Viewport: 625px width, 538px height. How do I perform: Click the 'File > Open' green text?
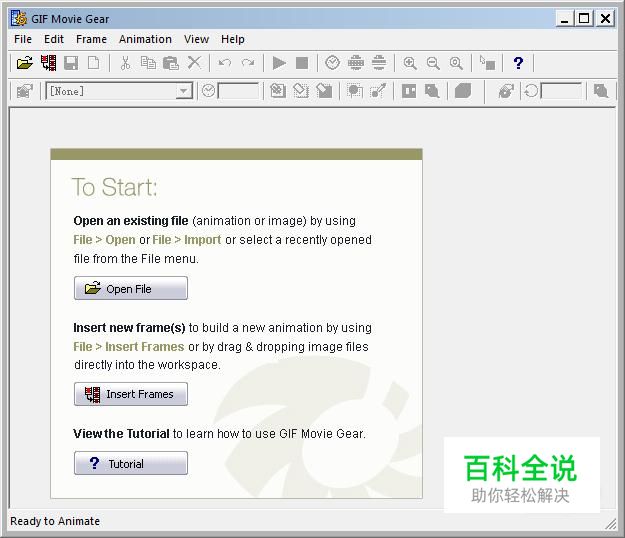tap(104, 240)
